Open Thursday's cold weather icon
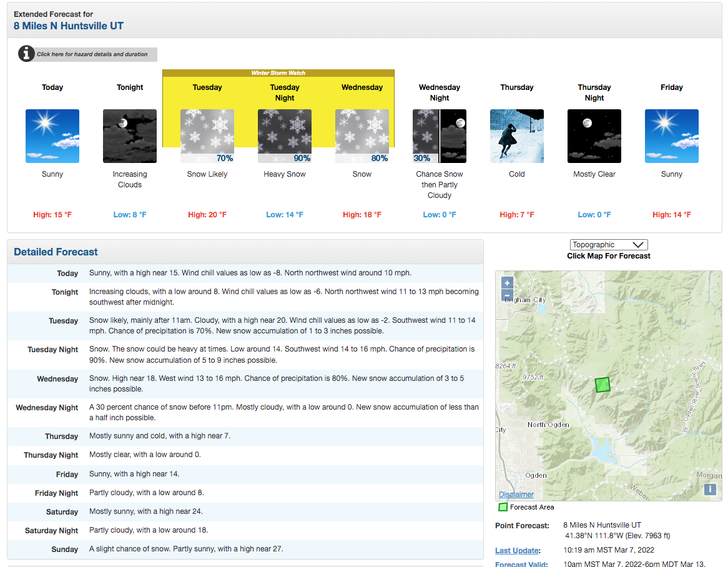 coord(517,136)
